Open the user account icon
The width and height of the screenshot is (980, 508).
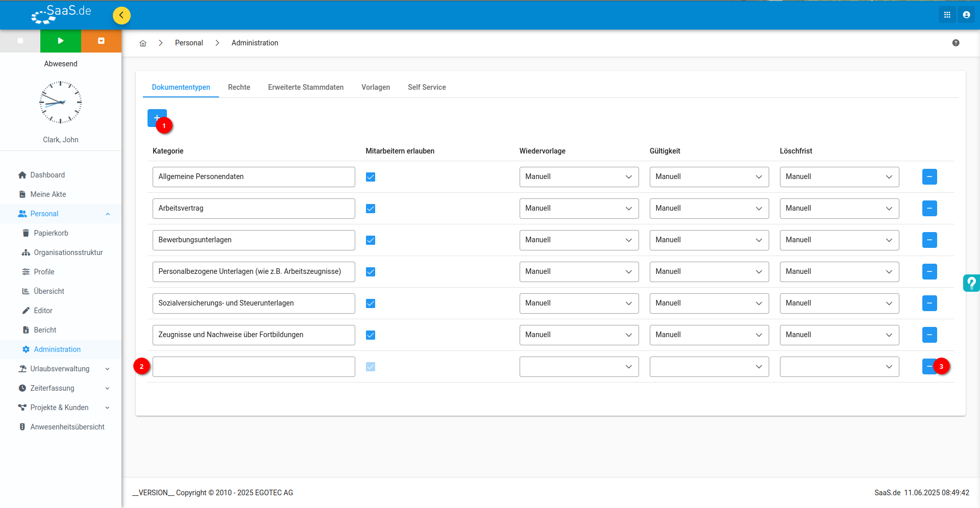pyautogui.click(x=966, y=15)
